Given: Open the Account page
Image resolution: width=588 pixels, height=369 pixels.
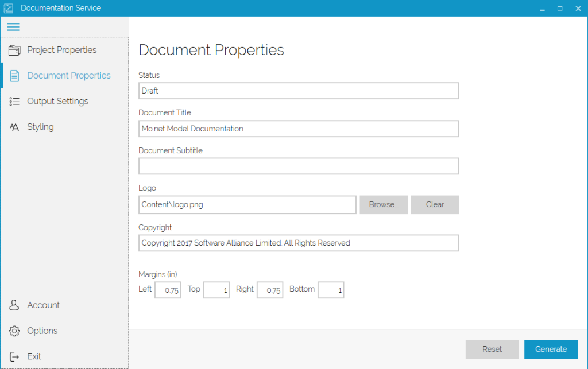Looking at the screenshot, I should pyautogui.click(x=64, y=305).
